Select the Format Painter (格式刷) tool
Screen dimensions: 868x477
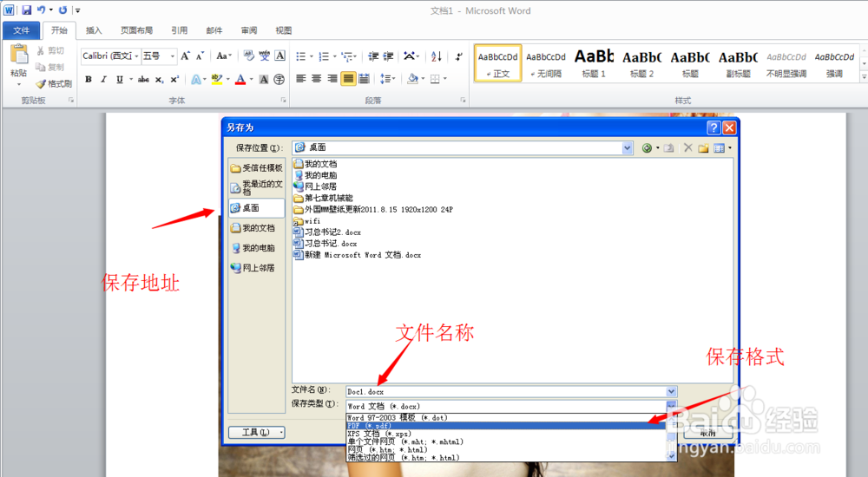(54, 83)
